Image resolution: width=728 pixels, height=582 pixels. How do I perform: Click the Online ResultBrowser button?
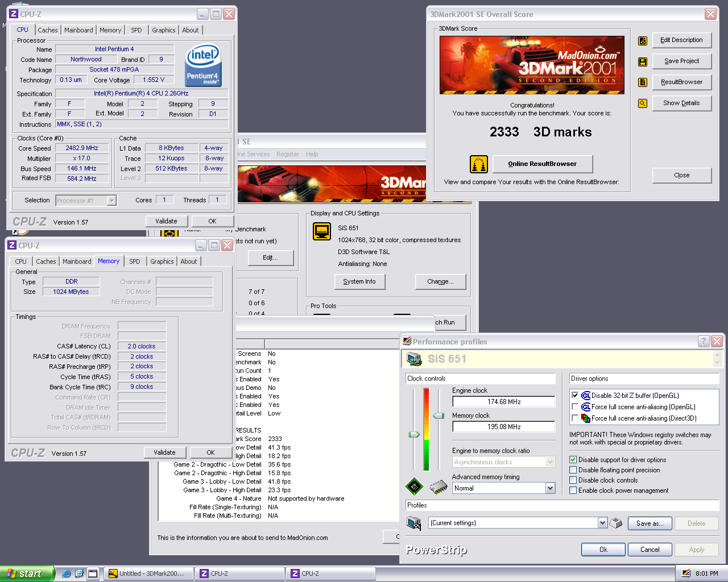543,164
